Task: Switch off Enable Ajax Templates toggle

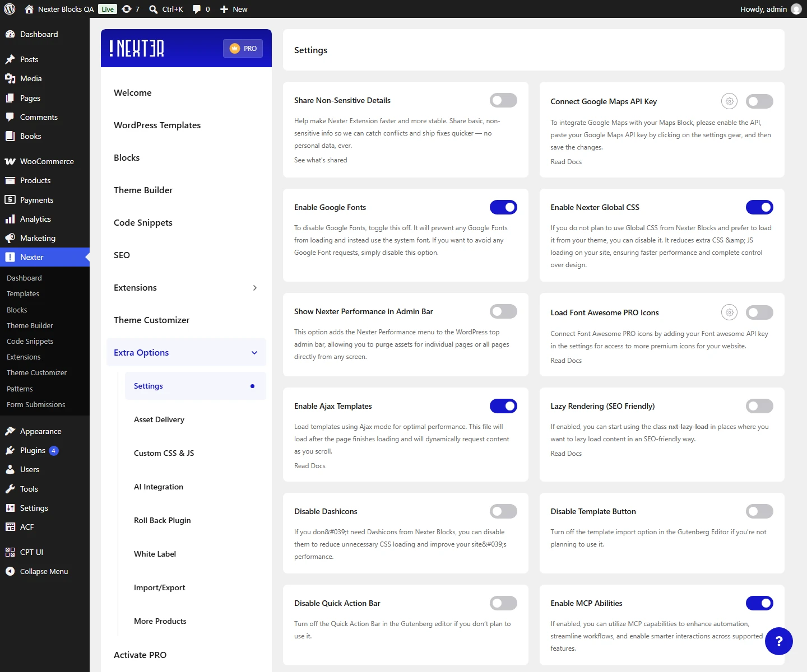Action: [x=503, y=406]
